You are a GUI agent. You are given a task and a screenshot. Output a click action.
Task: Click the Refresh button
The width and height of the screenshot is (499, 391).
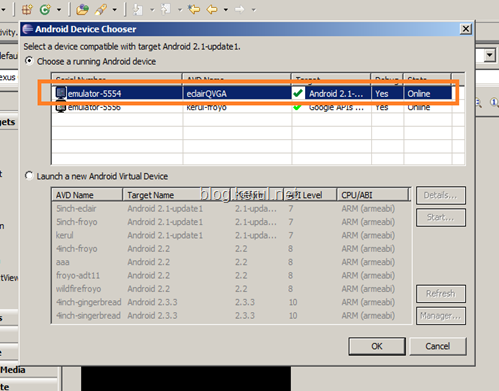click(x=441, y=293)
